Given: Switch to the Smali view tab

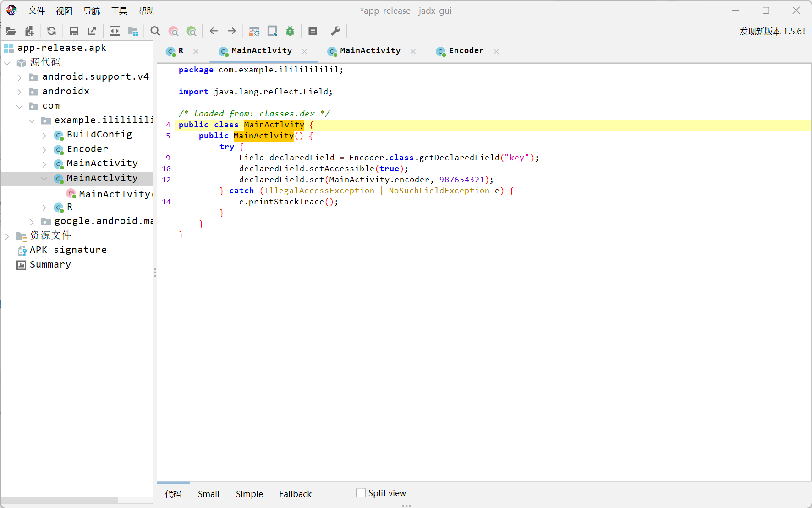Looking at the screenshot, I should 208,494.
